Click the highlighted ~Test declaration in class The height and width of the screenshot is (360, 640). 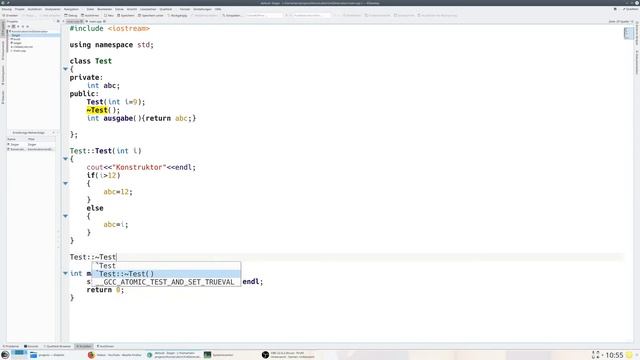pyautogui.click(x=97, y=110)
